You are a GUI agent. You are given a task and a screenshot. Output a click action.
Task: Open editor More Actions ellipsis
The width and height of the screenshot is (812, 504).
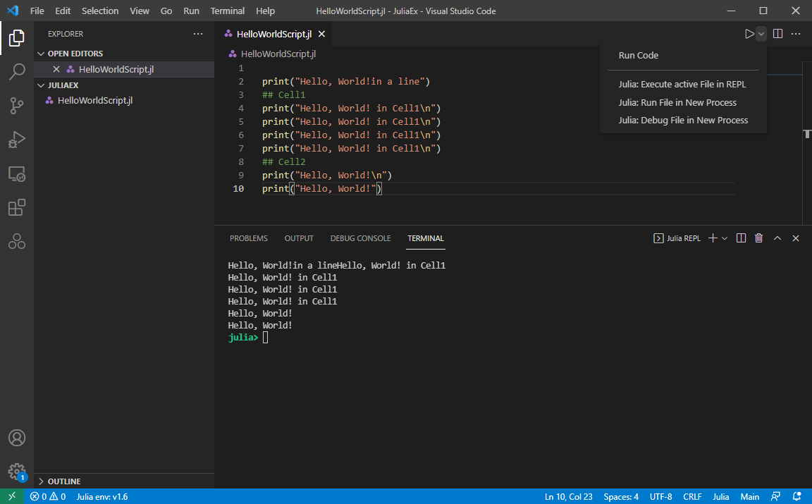(796, 34)
